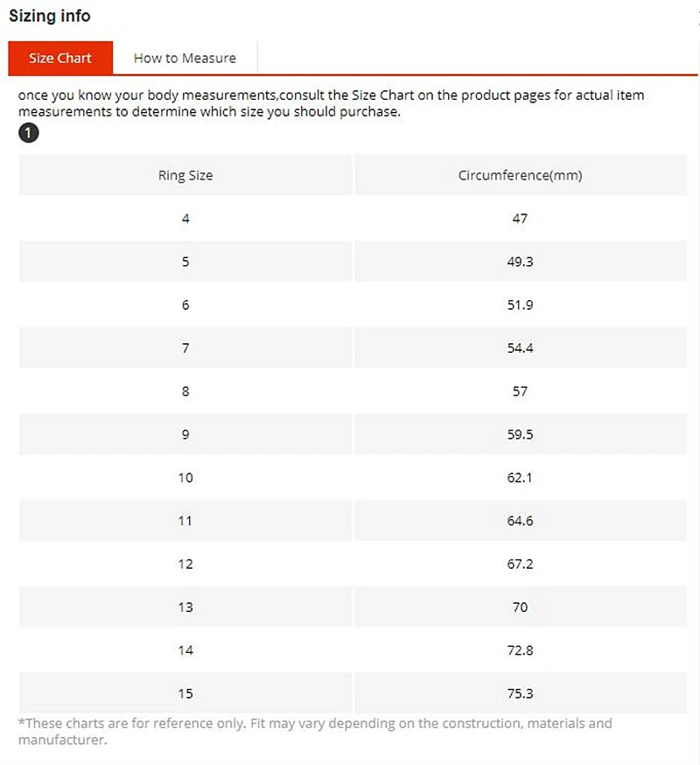This screenshot has height=765, width=700.
Task: Click the numbered circle 1 icon
Action: tap(28, 133)
